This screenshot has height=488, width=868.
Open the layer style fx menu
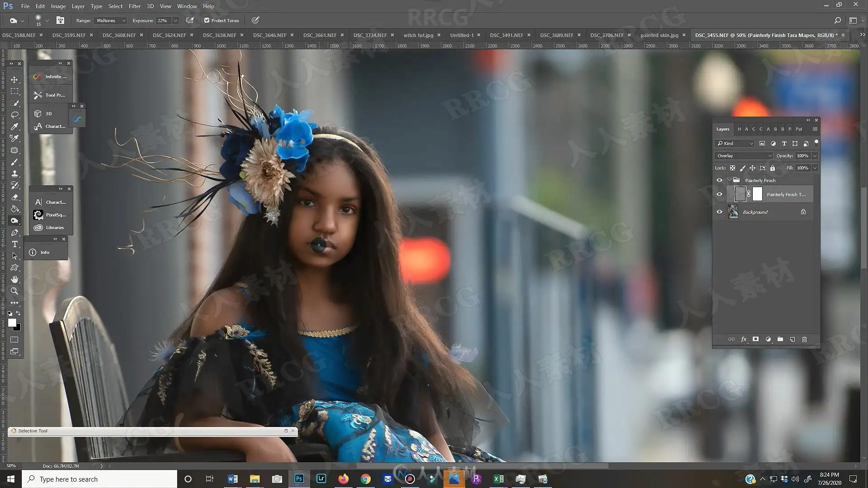point(744,339)
